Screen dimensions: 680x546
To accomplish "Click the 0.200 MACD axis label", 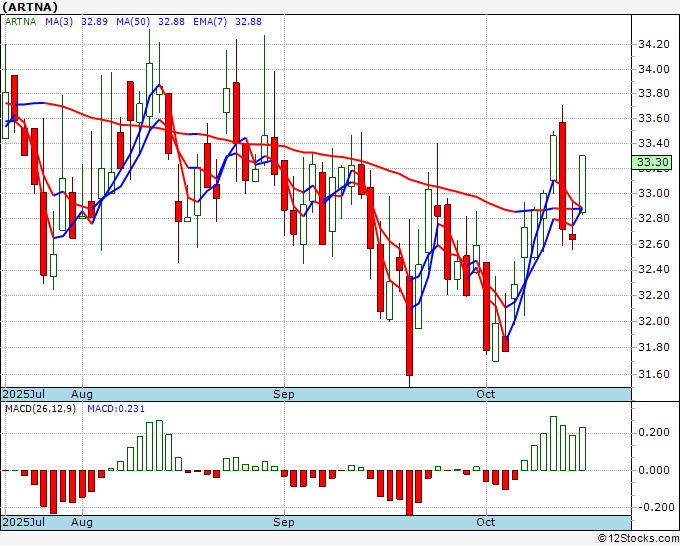I will [x=654, y=432].
